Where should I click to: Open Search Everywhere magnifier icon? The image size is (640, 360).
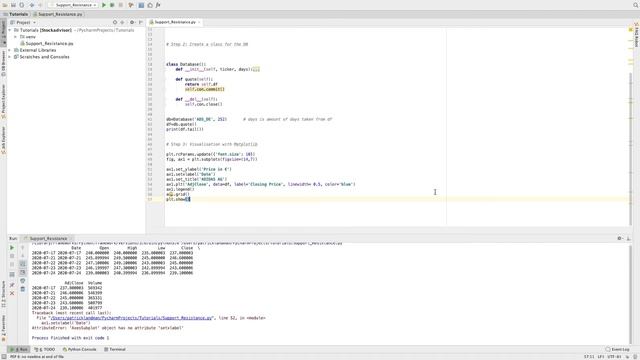(x=636, y=5)
